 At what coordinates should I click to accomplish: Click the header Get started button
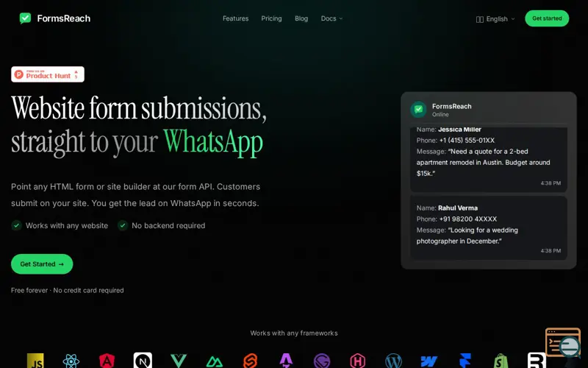pos(547,18)
